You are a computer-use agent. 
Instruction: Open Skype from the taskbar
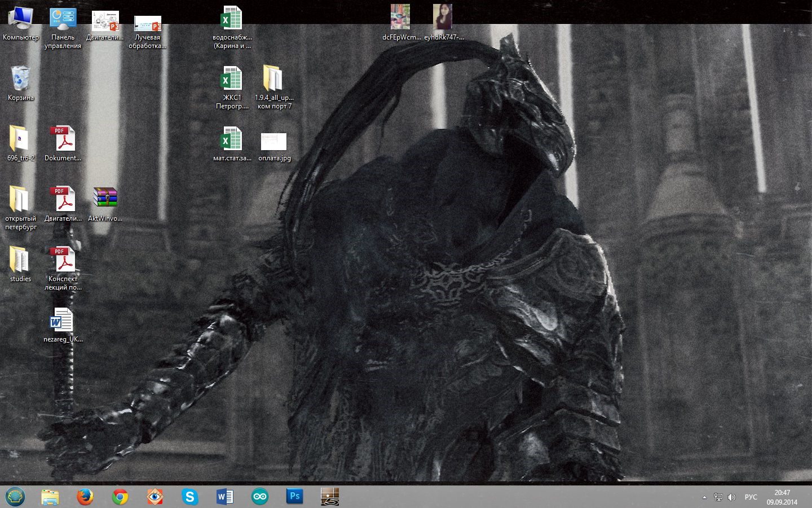(x=189, y=497)
